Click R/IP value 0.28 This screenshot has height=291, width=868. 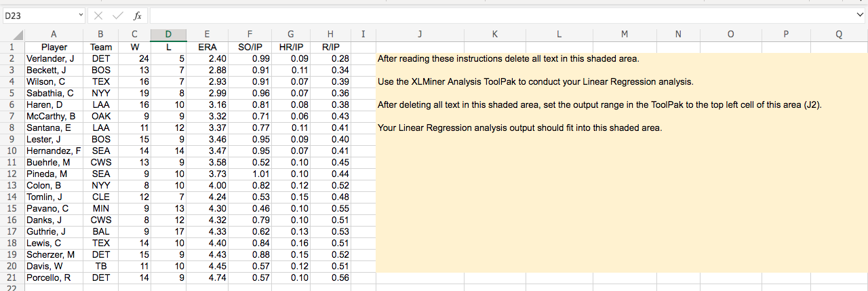[331, 59]
